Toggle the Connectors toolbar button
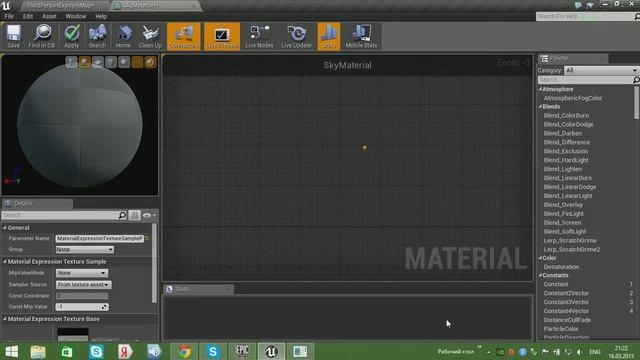The height and width of the screenshot is (360, 640). click(184, 36)
